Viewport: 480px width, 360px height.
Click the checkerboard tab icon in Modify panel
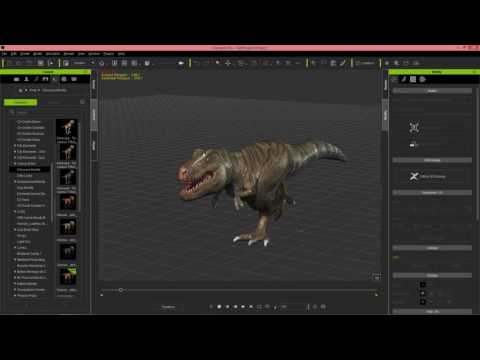413,79
